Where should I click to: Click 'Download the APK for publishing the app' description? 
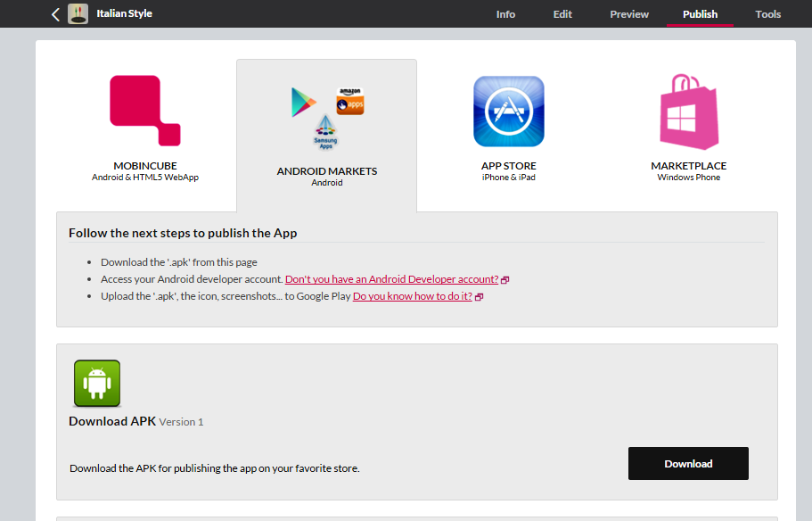(215, 468)
